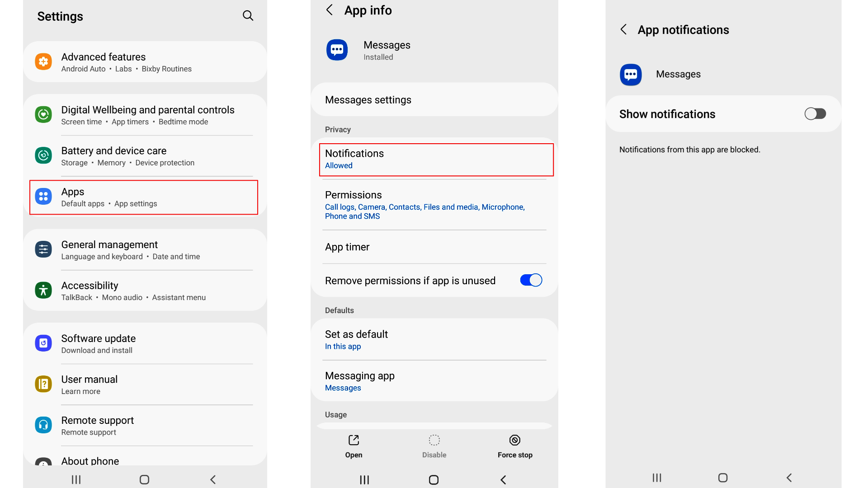
Task: Open Advanced features settings
Action: point(145,62)
